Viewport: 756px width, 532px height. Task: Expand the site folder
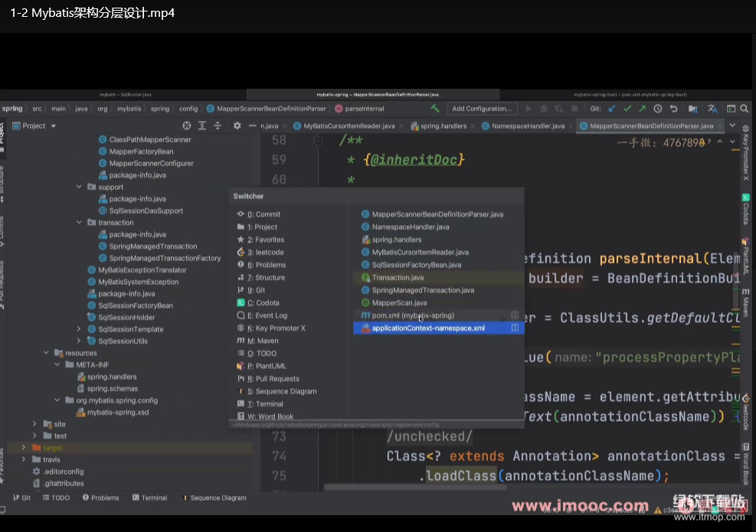point(34,424)
